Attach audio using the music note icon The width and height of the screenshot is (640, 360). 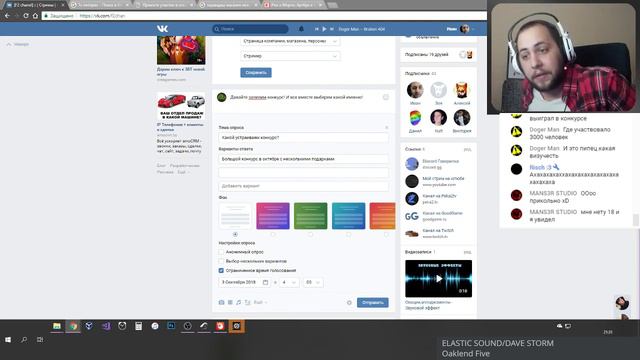pos(239,302)
